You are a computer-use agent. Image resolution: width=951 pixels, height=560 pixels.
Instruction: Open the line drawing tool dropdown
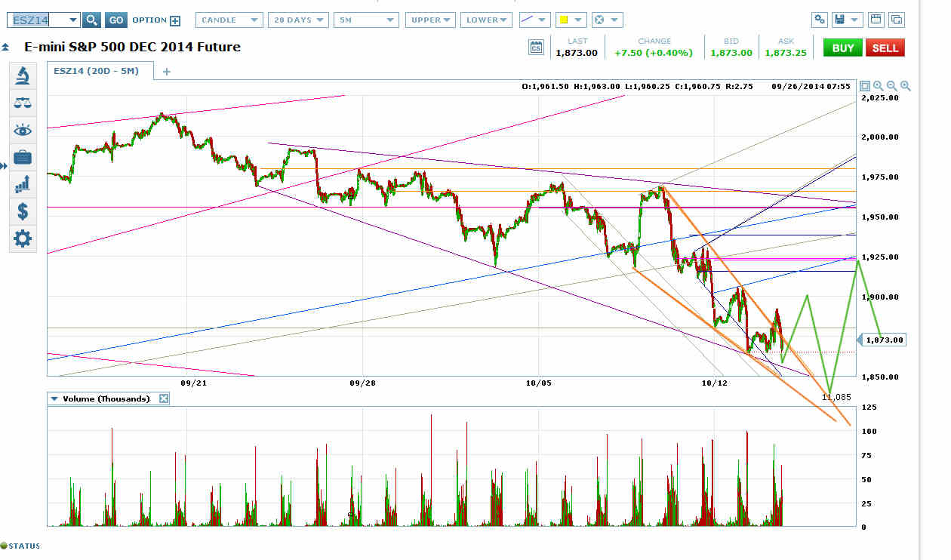point(534,20)
